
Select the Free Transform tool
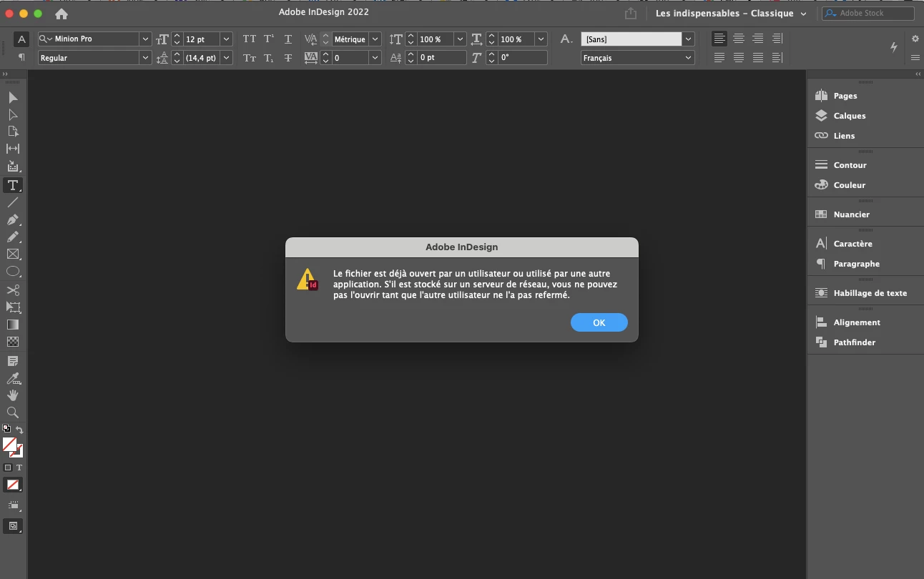click(13, 307)
